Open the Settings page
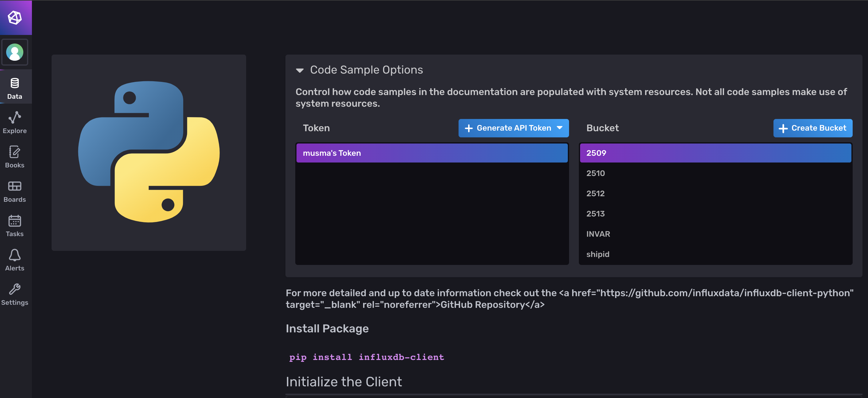Image resolution: width=868 pixels, height=398 pixels. click(15, 294)
